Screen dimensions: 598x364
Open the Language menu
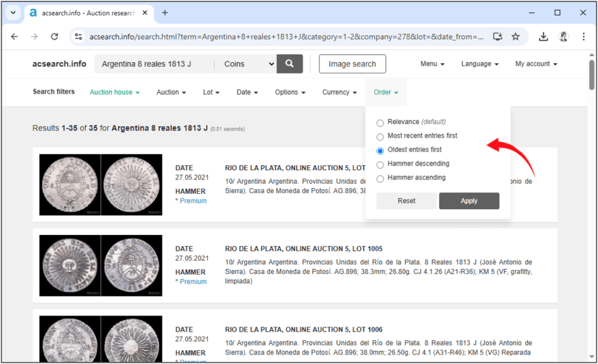coord(479,64)
